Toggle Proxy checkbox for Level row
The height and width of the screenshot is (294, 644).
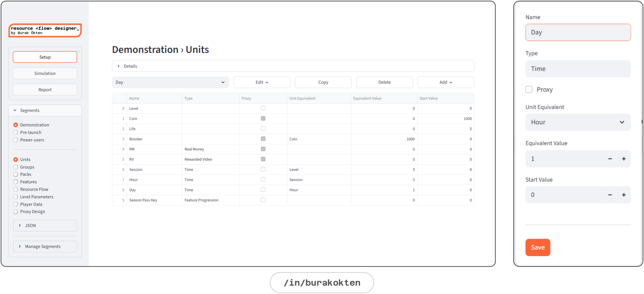(263, 108)
